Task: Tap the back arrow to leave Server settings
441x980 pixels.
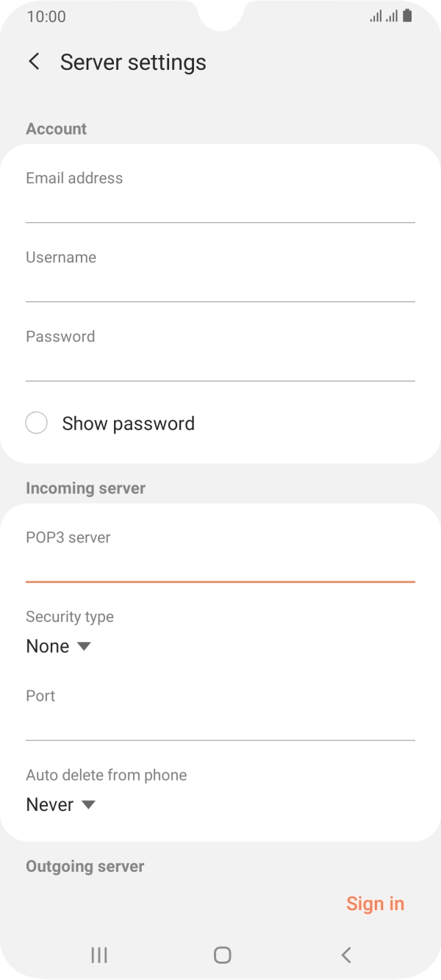Action: pos(34,61)
